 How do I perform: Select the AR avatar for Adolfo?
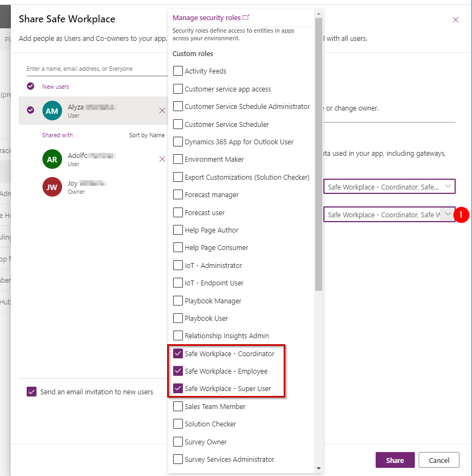[52, 159]
